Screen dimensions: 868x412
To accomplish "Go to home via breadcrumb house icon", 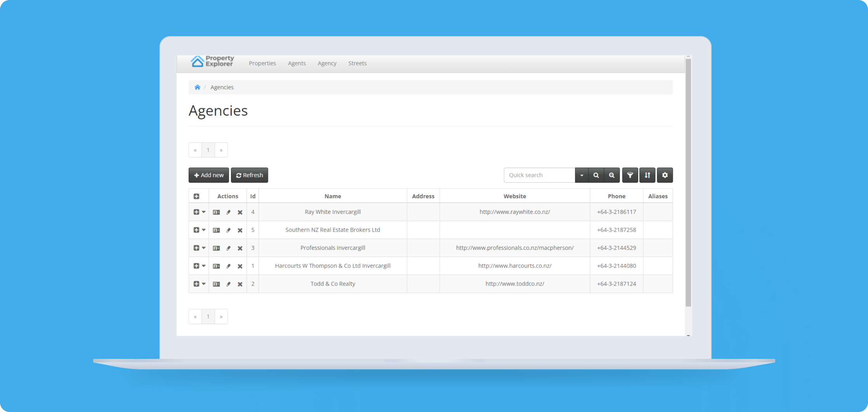I will point(197,87).
